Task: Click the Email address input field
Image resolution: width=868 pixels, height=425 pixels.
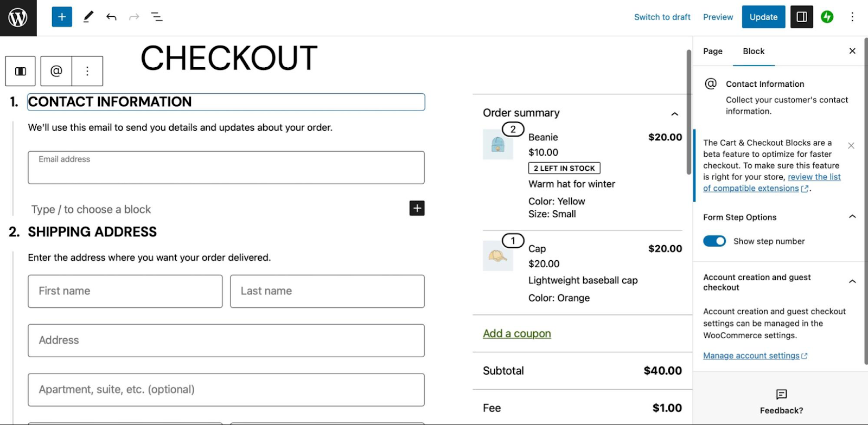Action: click(226, 168)
